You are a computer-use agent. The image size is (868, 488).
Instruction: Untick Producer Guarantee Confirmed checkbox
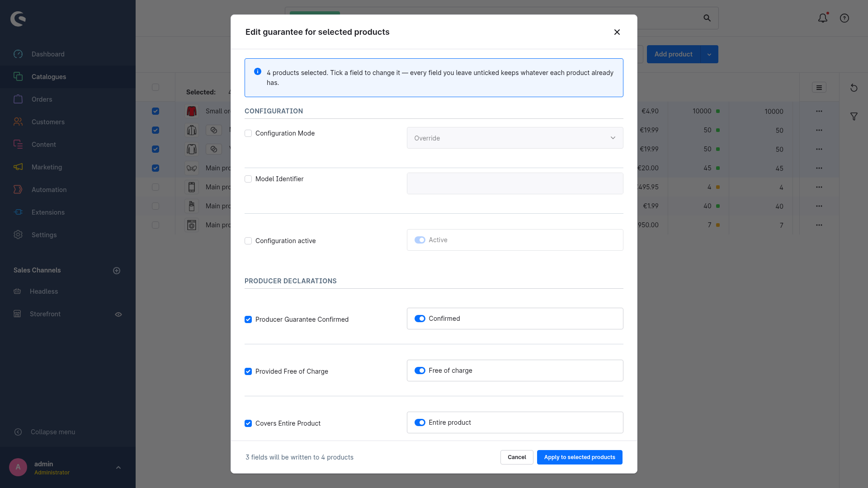pyautogui.click(x=248, y=319)
